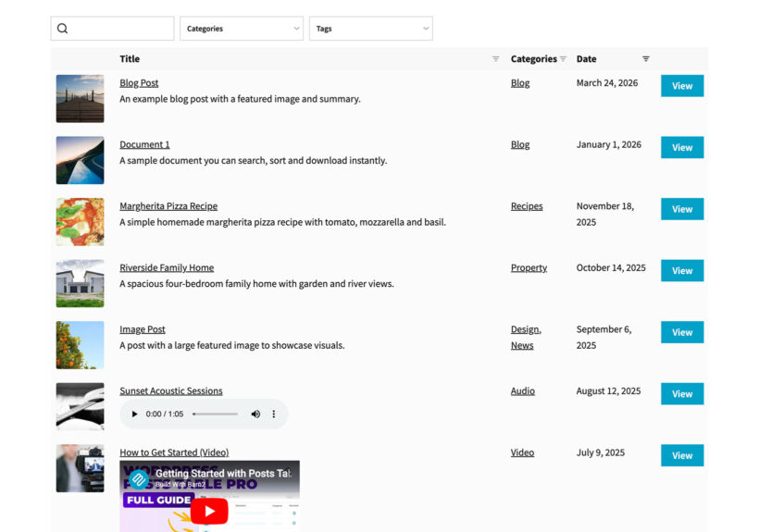The image size is (759, 532).
Task: Click the camera thumbnail for video post
Action: coord(80,468)
